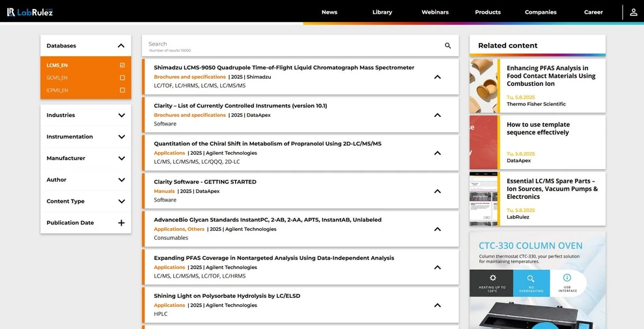
Task: Go to the Library menu item
Action: click(382, 12)
